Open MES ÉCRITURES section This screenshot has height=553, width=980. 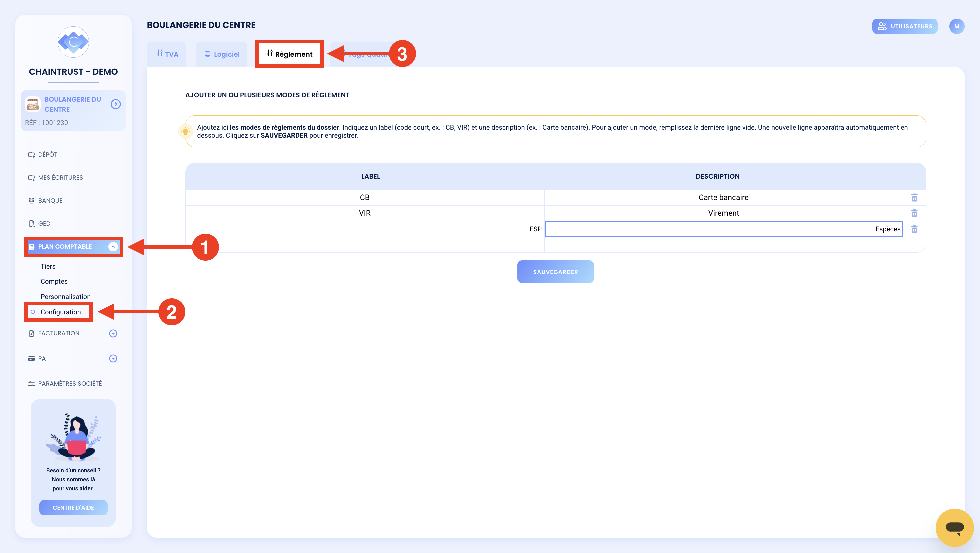60,177
